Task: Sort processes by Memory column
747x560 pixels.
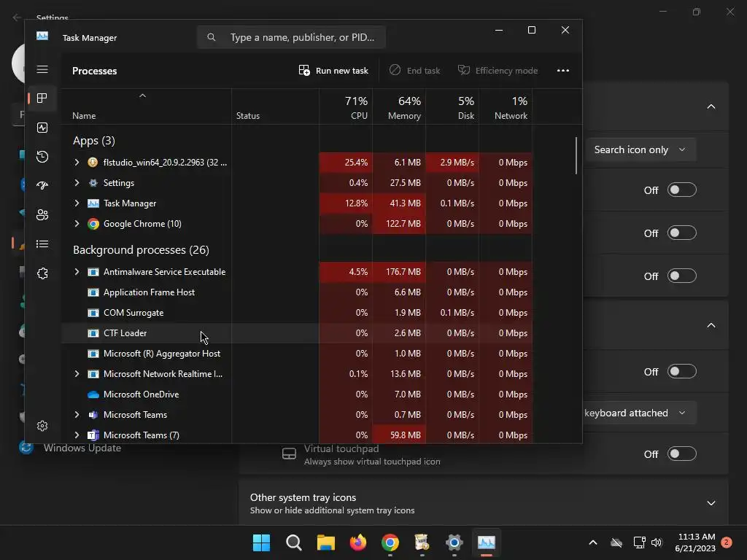Action: tap(399, 108)
